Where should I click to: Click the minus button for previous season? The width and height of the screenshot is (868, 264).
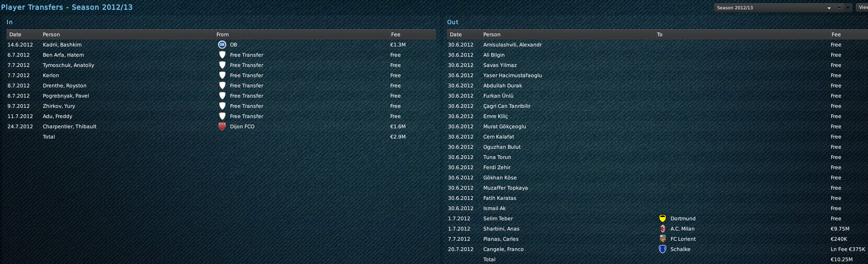(839, 7)
